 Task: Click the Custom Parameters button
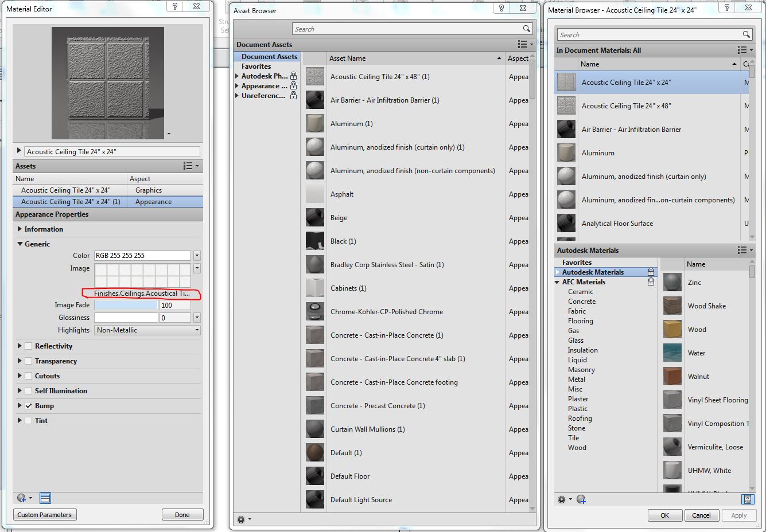pos(45,515)
